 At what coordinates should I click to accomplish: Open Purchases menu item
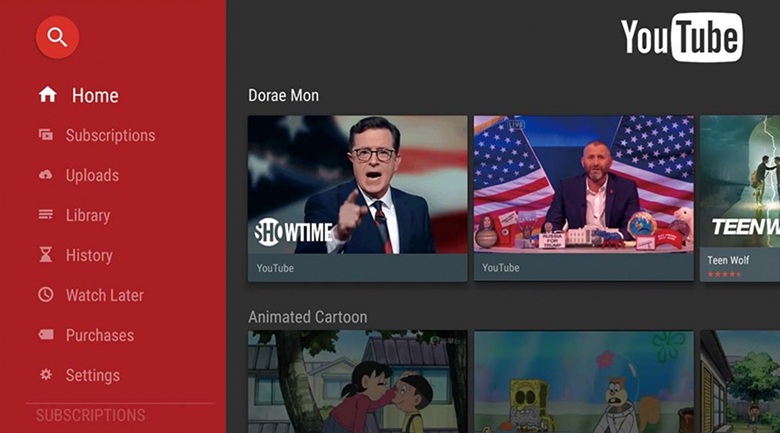86,335
